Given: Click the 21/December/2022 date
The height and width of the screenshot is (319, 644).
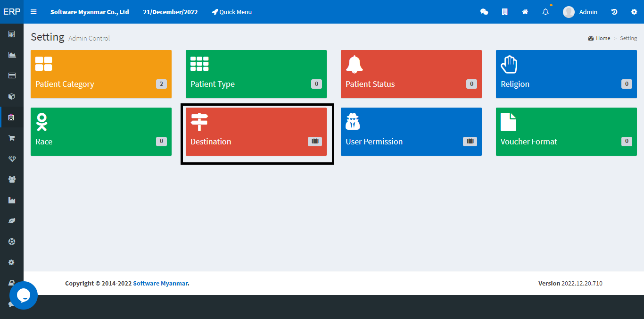Looking at the screenshot, I should pyautogui.click(x=171, y=12).
